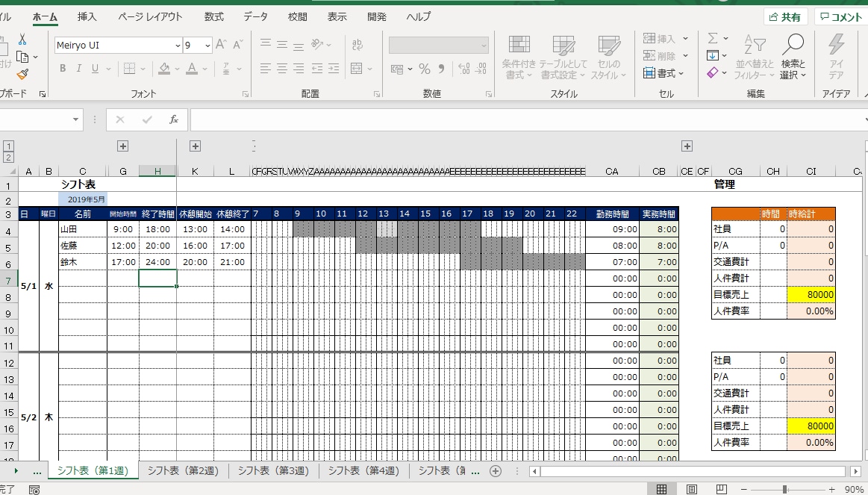Image resolution: width=868 pixels, height=495 pixels.
Task: Click the font color A icon
Action: pyautogui.click(x=192, y=69)
